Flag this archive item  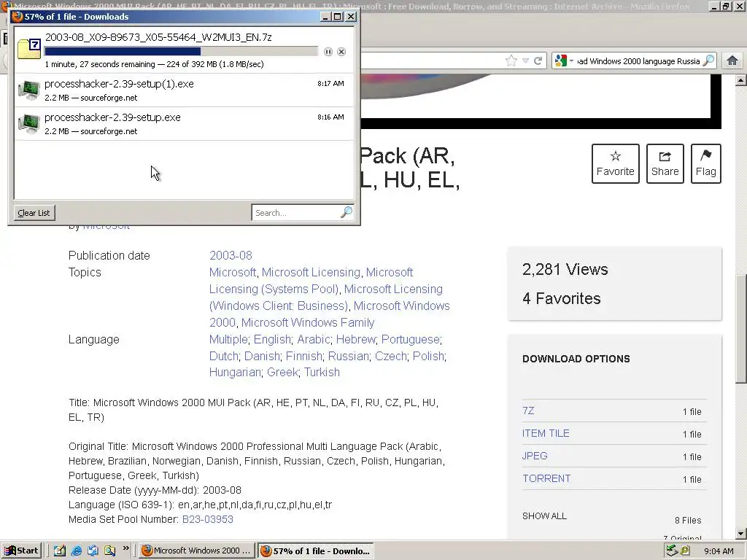[706, 163]
